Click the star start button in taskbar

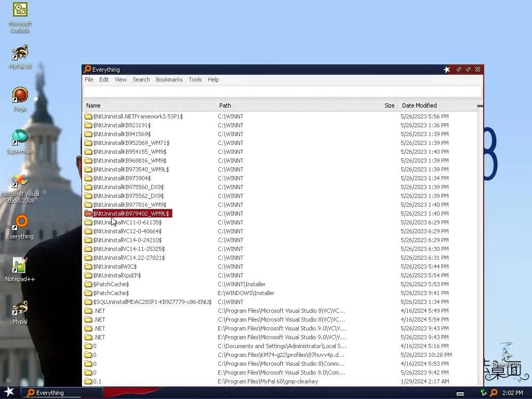(9, 392)
